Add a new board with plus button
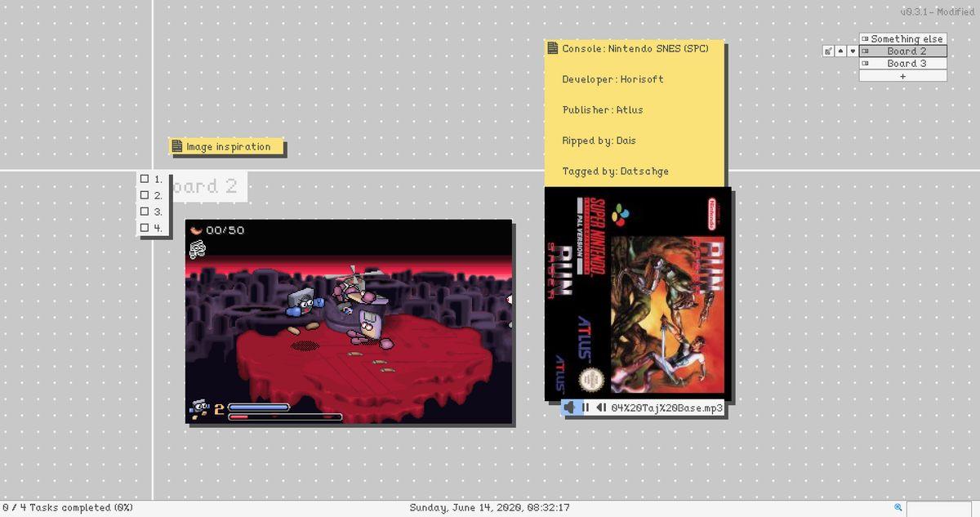Viewport: 980px width, 517px height. (902, 76)
